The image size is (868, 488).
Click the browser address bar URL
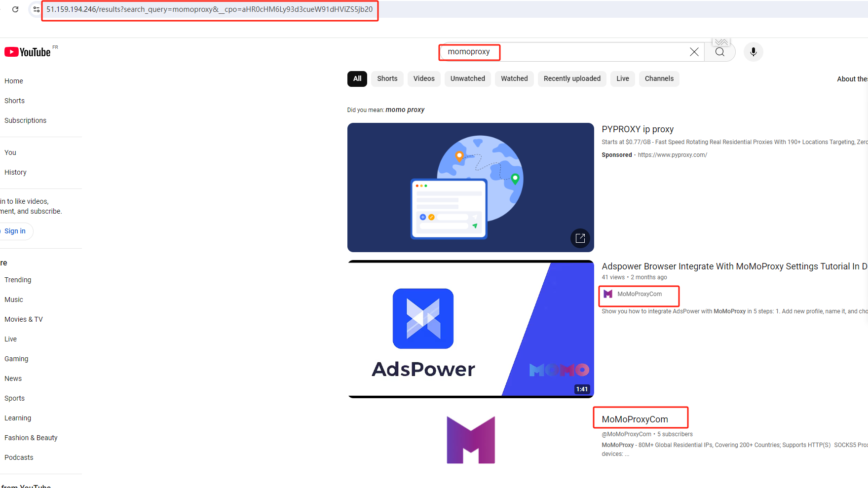pos(209,9)
